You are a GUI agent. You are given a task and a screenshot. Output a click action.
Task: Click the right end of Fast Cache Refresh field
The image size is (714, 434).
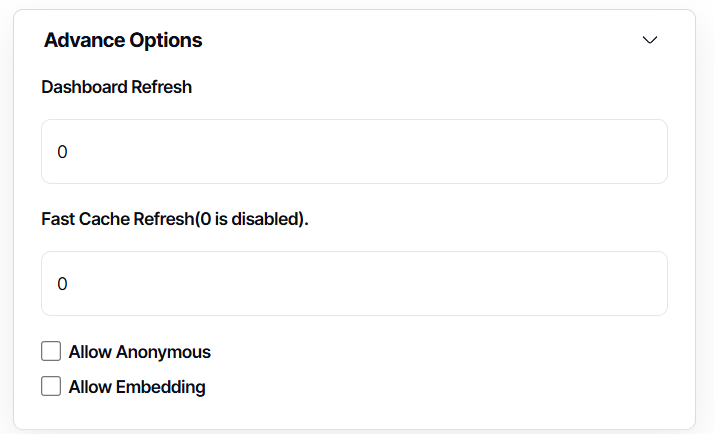tap(640, 284)
